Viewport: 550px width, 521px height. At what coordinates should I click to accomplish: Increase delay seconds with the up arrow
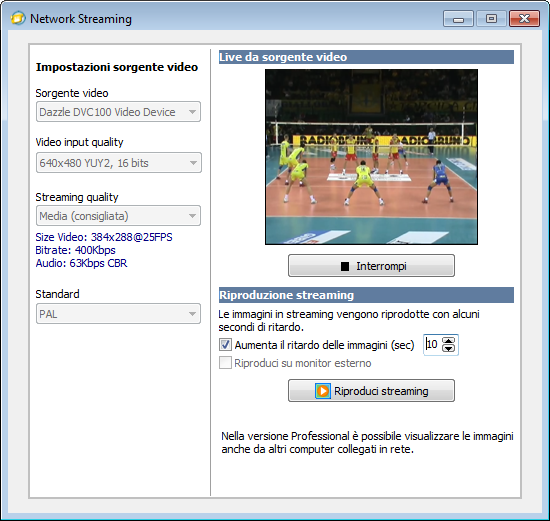point(448,340)
